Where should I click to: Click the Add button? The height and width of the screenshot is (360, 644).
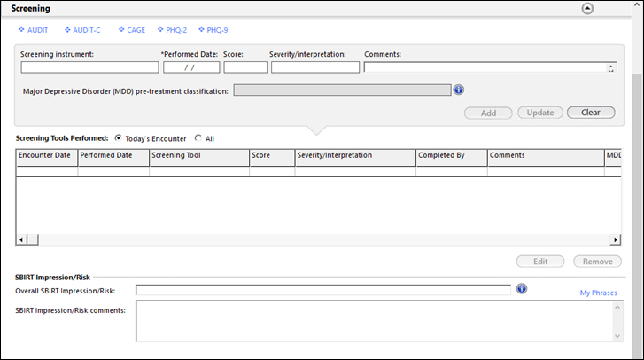point(488,113)
